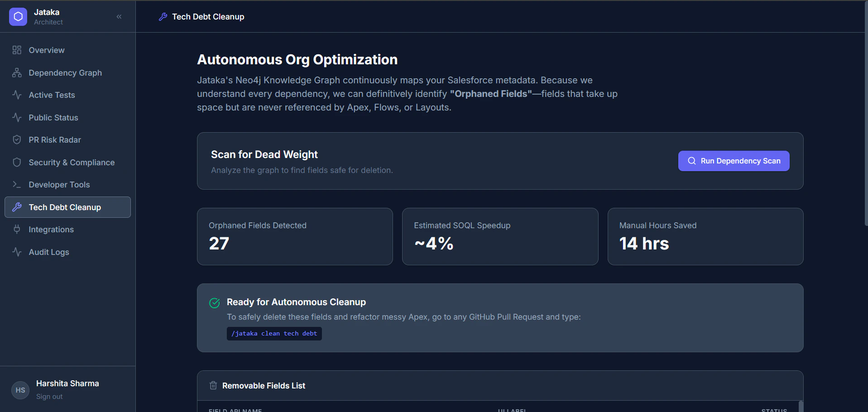Click the Developer Tools terminal icon
This screenshot has width=868, height=412.
coord(17,184)
